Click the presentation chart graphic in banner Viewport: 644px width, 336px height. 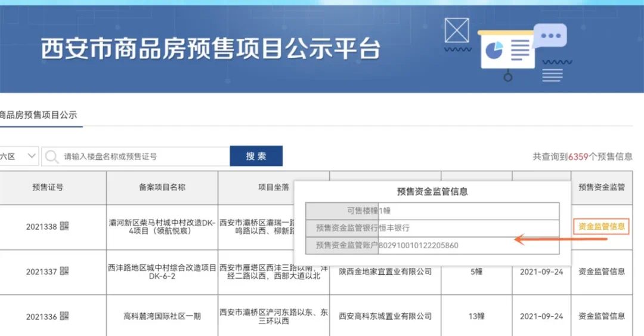508,55
